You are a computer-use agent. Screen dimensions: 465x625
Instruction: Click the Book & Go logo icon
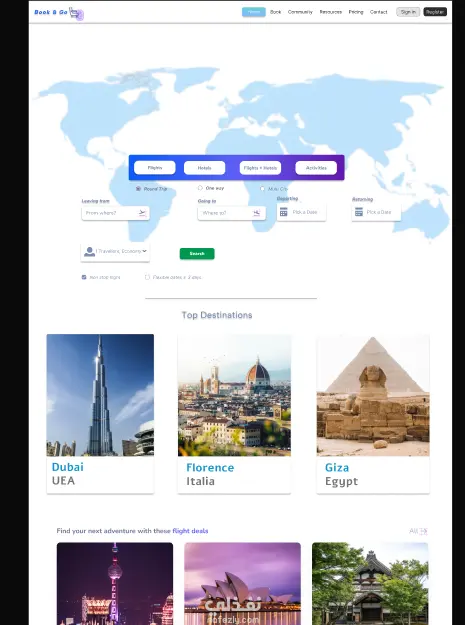tap(77, 14)
